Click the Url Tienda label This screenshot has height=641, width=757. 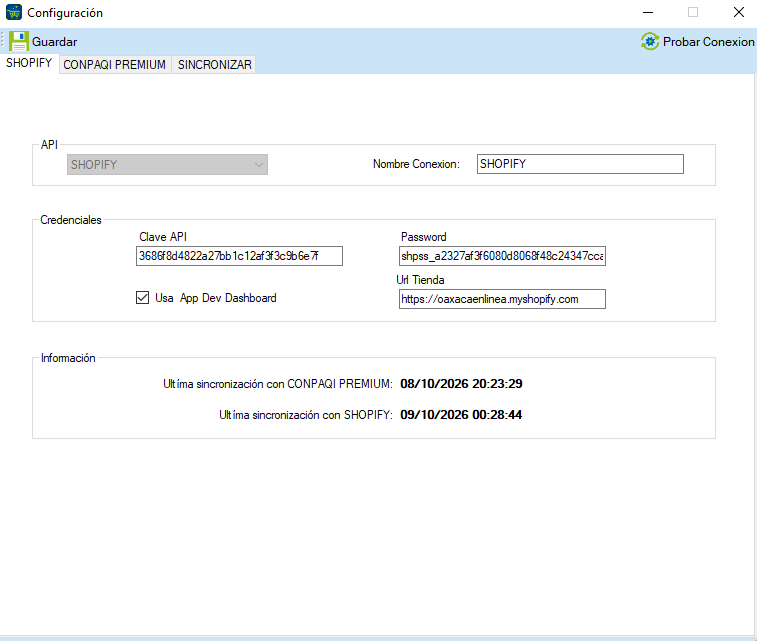(420, 280)
